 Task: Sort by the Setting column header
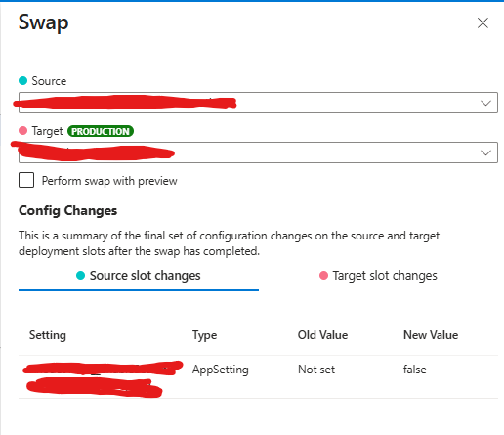tap(48, 335)
